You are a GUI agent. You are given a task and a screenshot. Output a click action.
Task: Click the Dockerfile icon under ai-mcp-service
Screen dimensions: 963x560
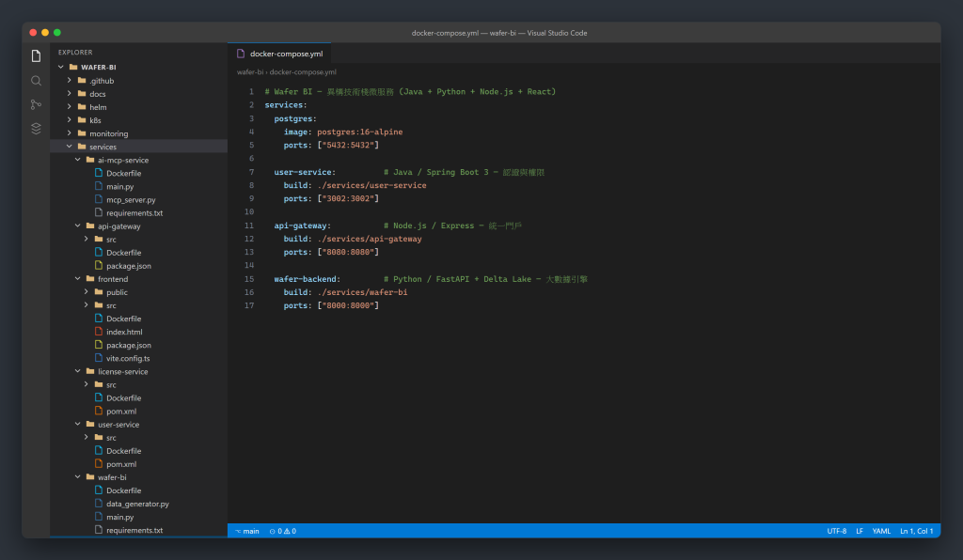(x=98, y=173)
